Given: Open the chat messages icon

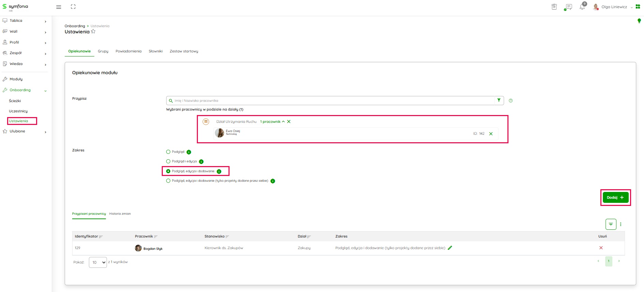Looking at the screenshot, I should coord(568,7).
